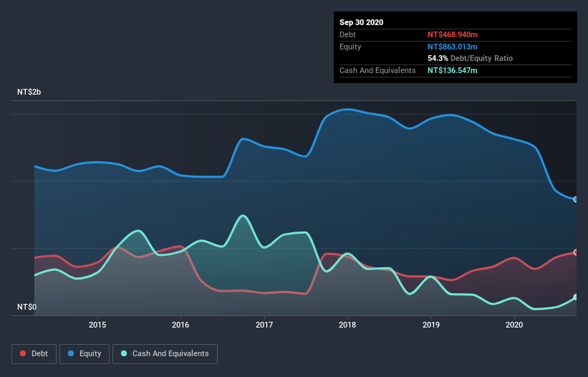Toggle the Equity series legend button
This screenshot has width=588, height=377.
pos(85,354)
